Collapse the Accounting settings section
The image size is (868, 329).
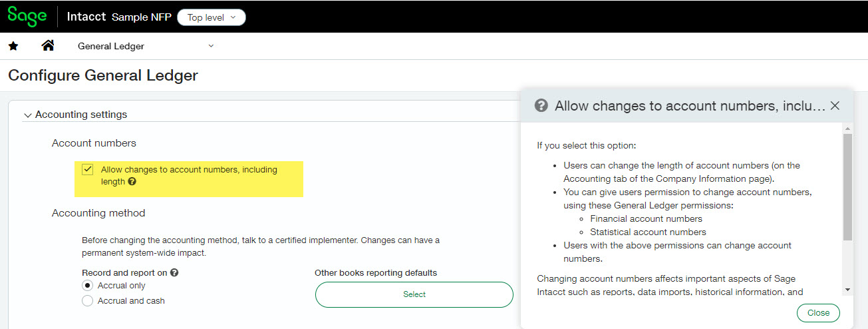click(27, 115)
